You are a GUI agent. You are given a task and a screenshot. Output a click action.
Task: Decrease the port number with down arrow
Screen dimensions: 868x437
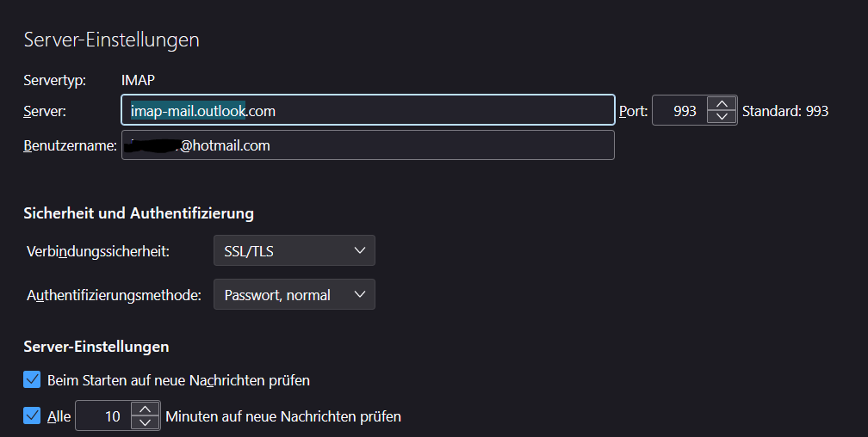tap(722, 117)
